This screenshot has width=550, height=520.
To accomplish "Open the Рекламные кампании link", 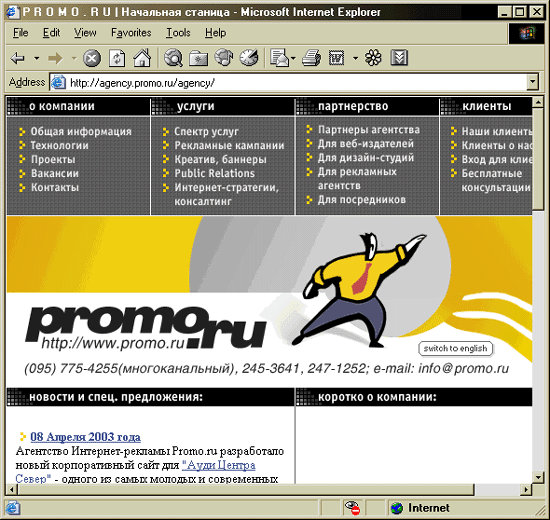I will click(x=229, y=145).
